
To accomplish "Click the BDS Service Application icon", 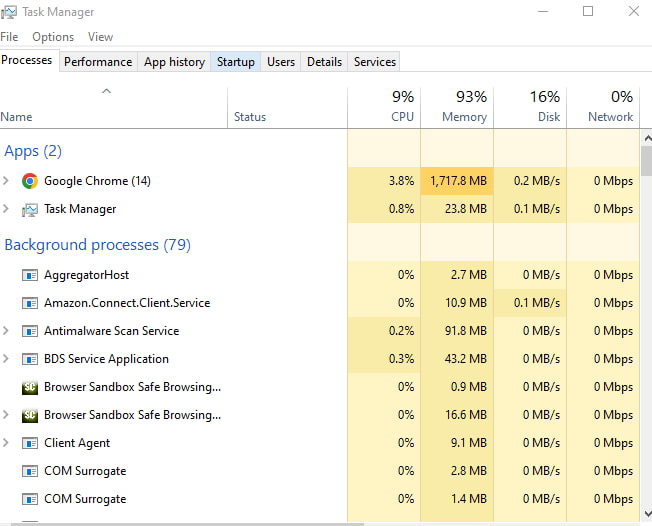I will 30,359.
